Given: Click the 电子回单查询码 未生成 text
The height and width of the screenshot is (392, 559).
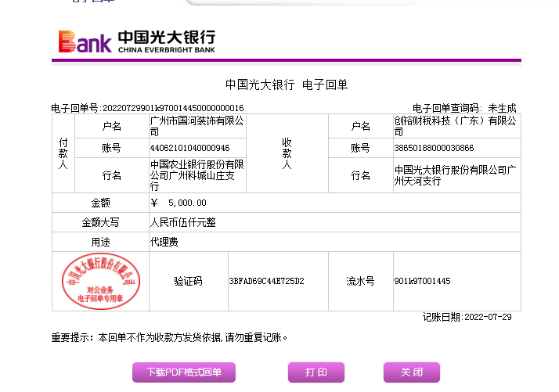Looking at the screenshot, I should click(x=464, y=108).
